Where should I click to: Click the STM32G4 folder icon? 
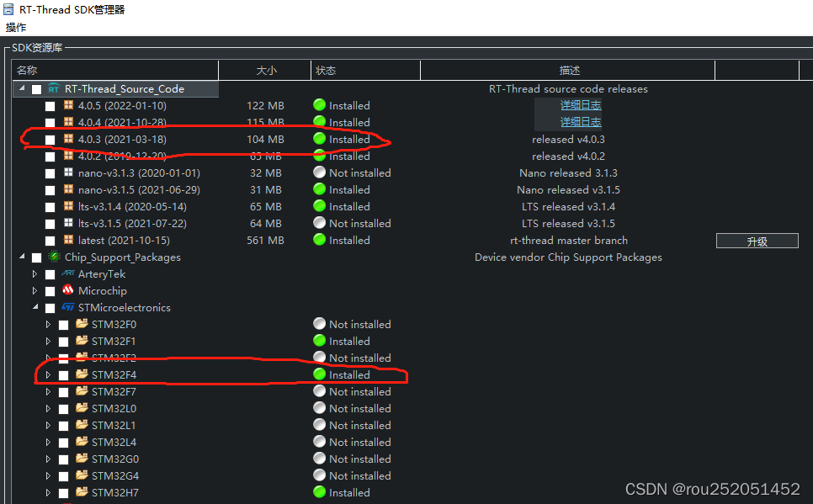tap(82, 475)
